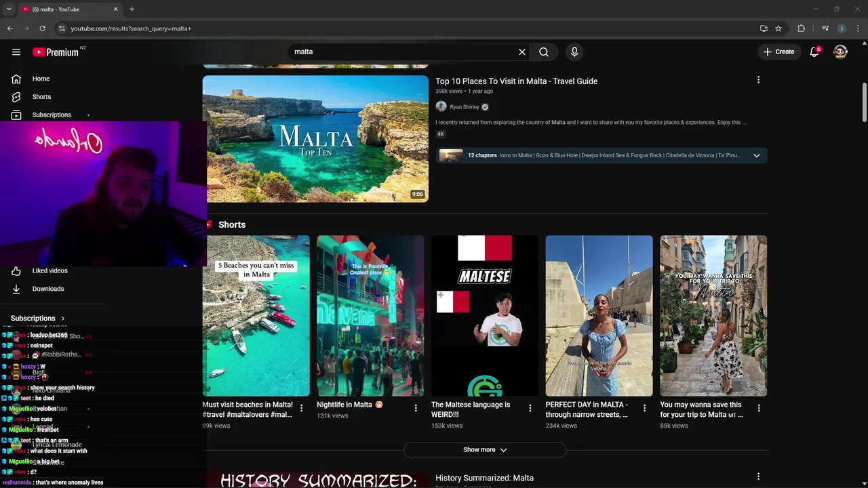
Task: Open menu for PERFECT DAY short
Action: [x=645, y=408]
